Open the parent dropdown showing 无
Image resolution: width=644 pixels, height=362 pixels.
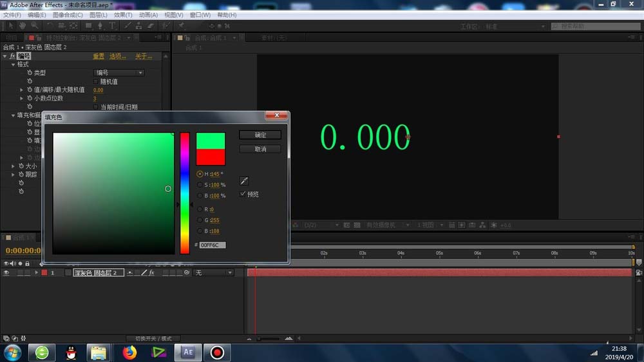pyautogui.click(x=213, y=273)
